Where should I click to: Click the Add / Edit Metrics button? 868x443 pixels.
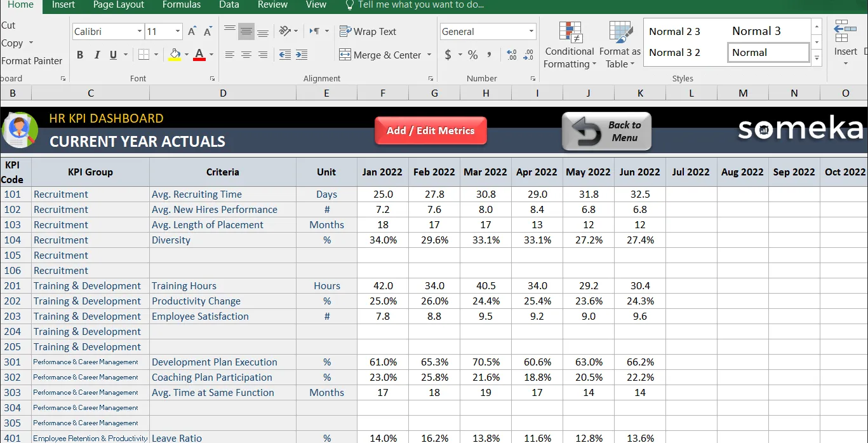(x=431, y=130)
